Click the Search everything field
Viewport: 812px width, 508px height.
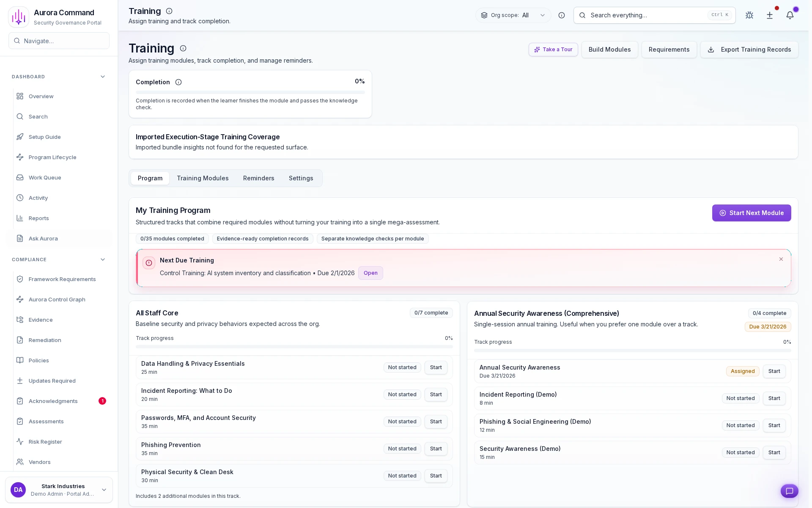click(x=653, y=15)
